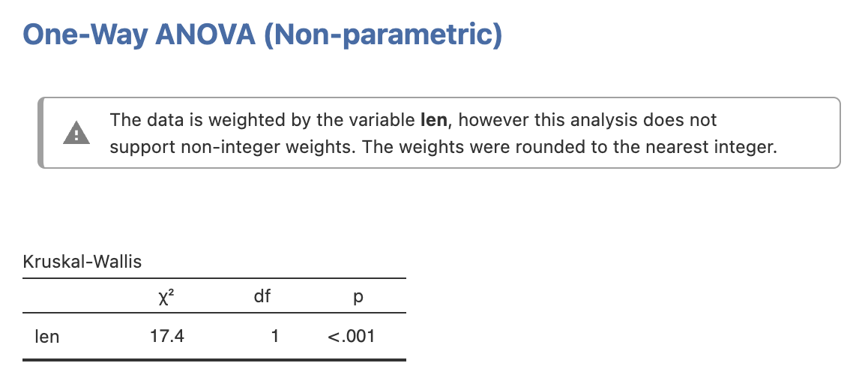Screen dimensions: 868x384
Task: Click the p column header
Action: (x=358, y=297)
